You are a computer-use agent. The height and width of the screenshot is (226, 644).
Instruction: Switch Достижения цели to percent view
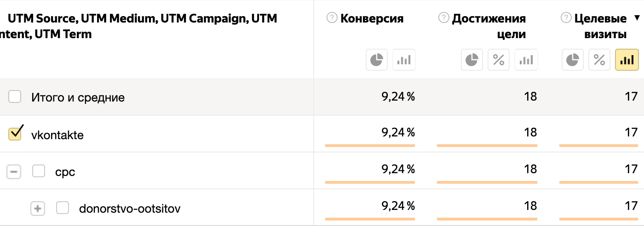[499, 60]
